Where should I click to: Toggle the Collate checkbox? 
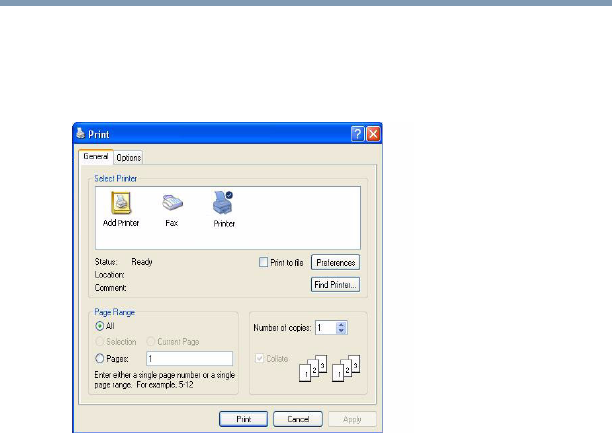260,358
